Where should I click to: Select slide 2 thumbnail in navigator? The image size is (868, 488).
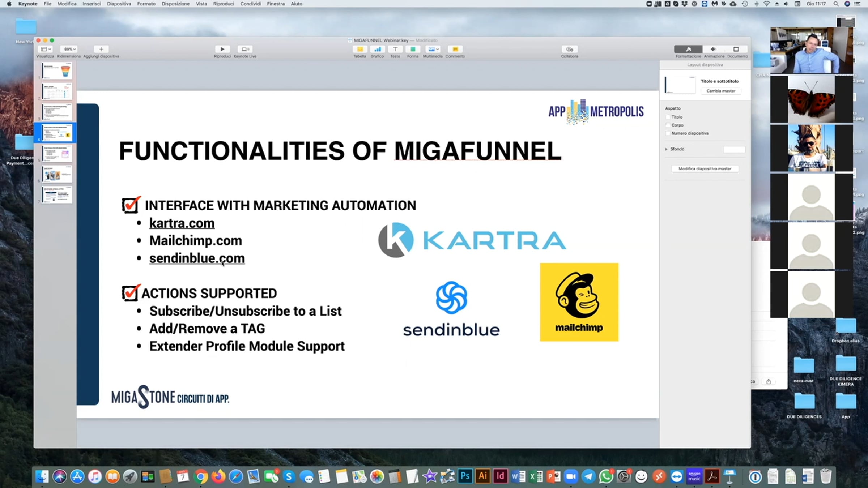pyautogui.click(x=57, y=91)
